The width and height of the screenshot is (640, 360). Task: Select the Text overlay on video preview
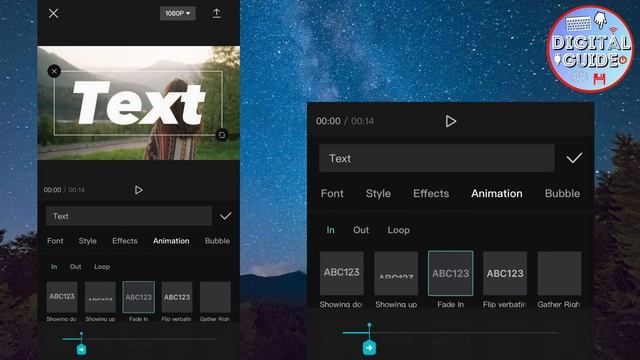[139, 103]
